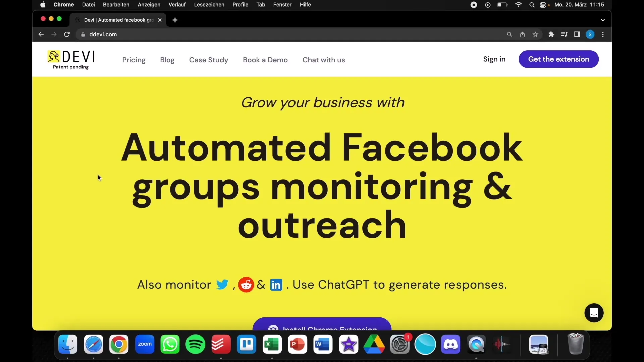Click the battery status indicator
Screen dimensions: 644x362
502,5
